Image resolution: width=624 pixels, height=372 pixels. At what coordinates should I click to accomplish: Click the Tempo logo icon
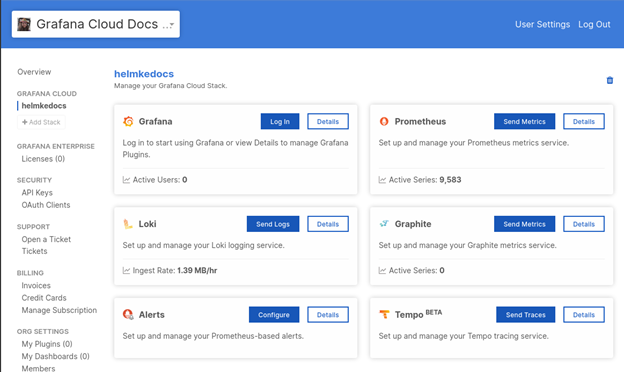[x=384, y=314]
